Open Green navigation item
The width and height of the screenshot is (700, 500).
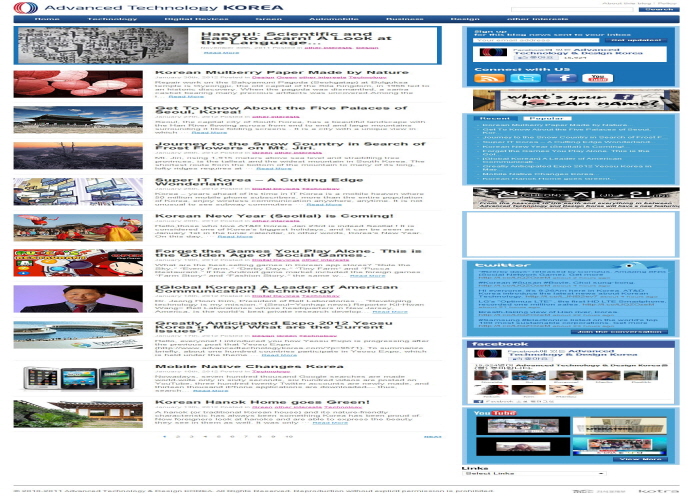[268, 19]
